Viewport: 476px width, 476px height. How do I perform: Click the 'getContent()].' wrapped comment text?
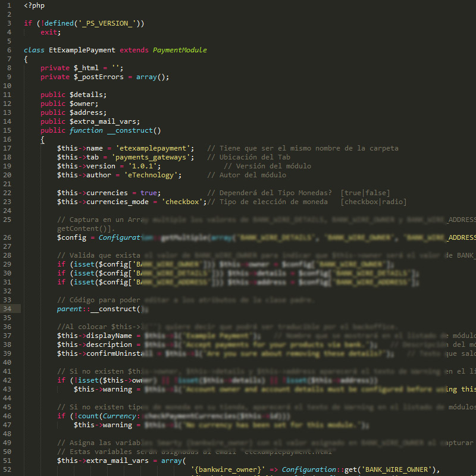point(86,228)
